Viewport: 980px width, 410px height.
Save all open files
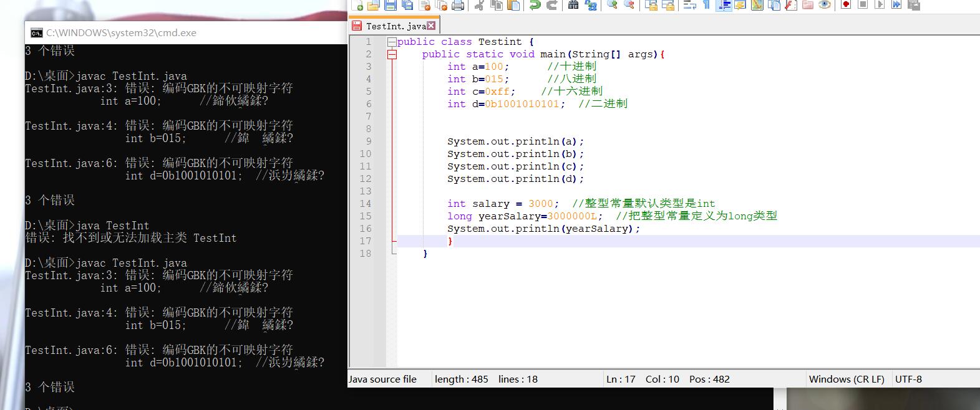point(407,5)
